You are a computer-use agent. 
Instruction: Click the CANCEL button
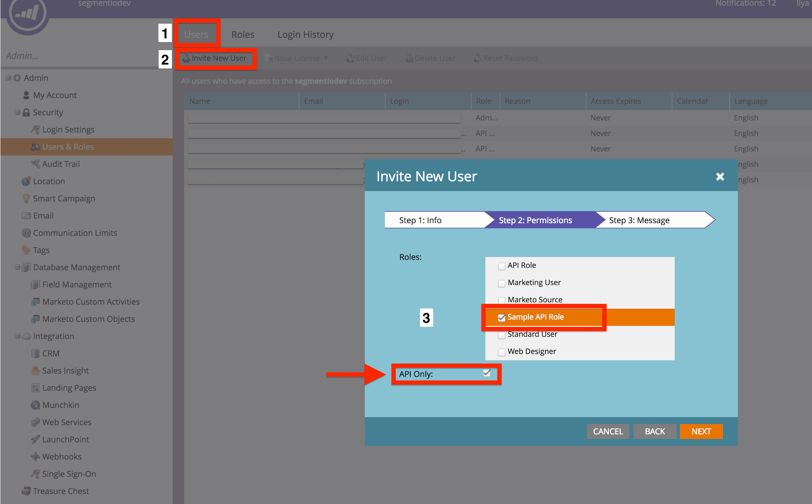click(x=608, y=431)
